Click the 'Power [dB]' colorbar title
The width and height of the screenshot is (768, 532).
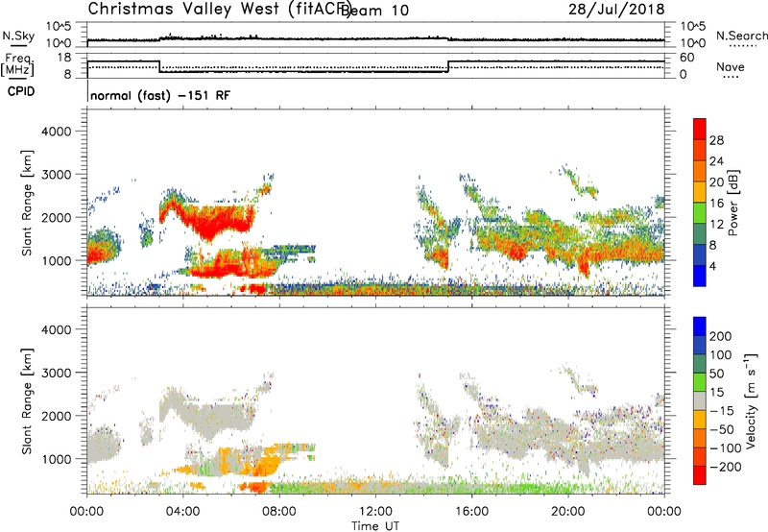point(732,203)
